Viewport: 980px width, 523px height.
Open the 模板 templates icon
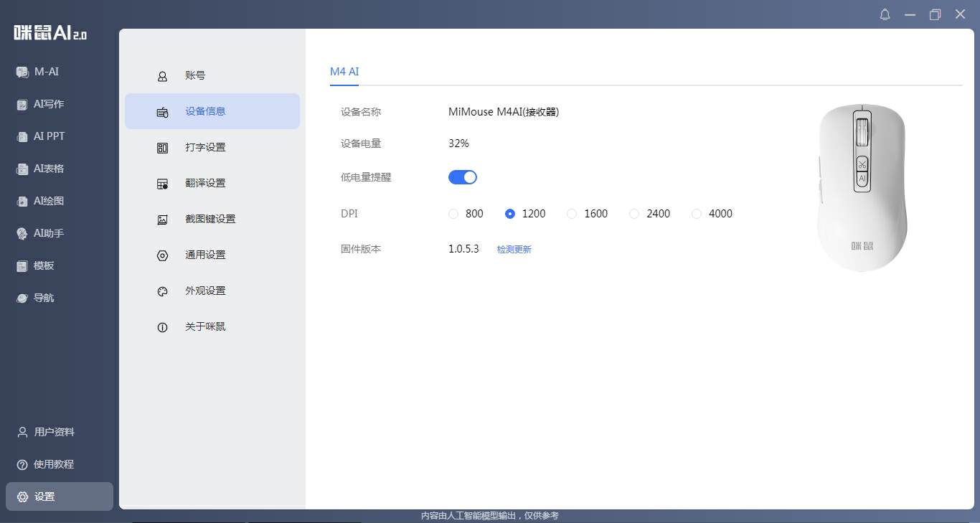pos(22,265)
